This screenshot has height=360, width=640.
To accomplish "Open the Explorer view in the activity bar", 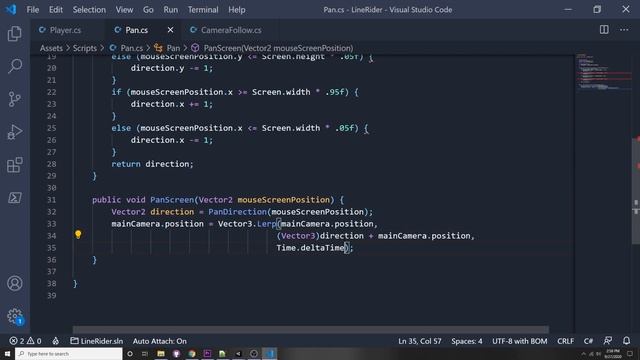I will click(15, 33).
